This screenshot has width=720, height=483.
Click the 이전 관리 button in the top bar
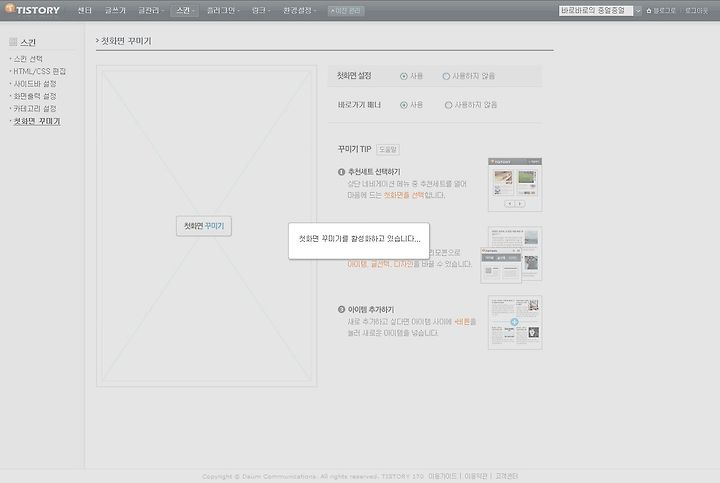pos(346,11)
